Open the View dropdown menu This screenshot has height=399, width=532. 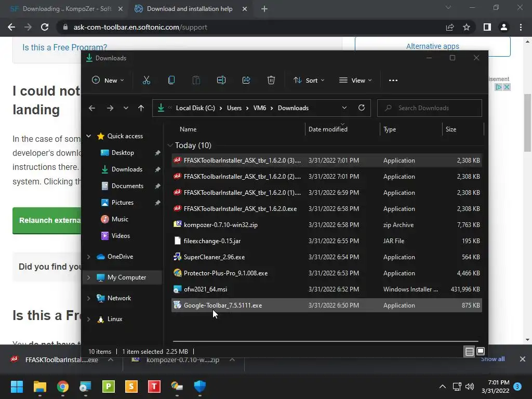[x=355, y=81]
